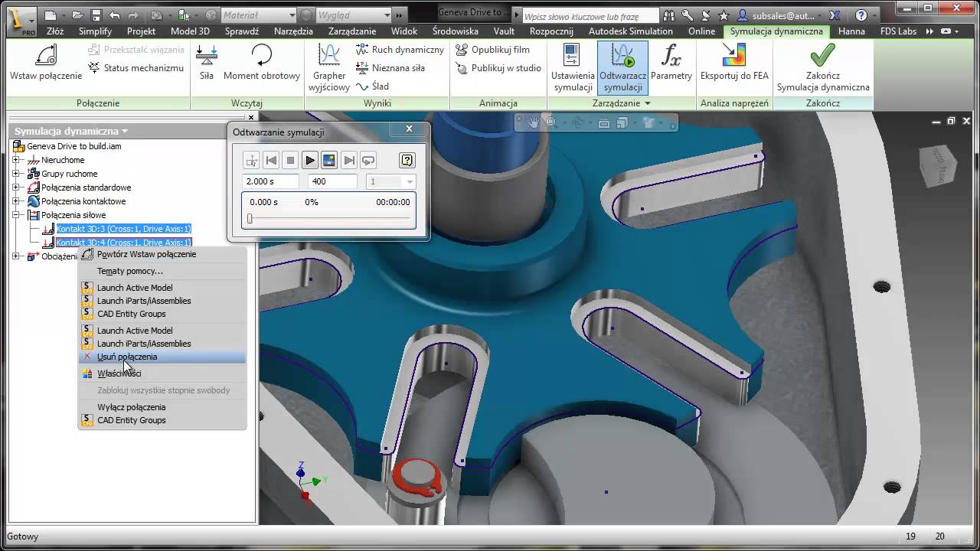Screen dimensions: 980x551
Task: Open Ustawienia symulacji settings
Action: click(573, 67)
